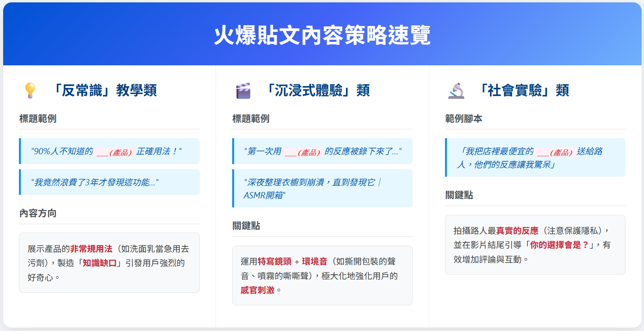
Task: Select the title 火爆貼文內容策略速覽
Action: [x=322, y=35]
